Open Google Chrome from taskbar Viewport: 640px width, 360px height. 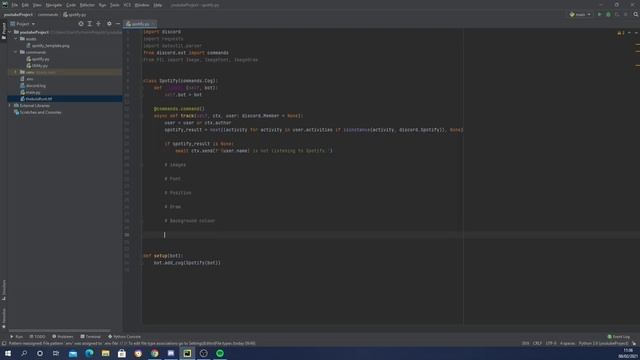point(155,353)
